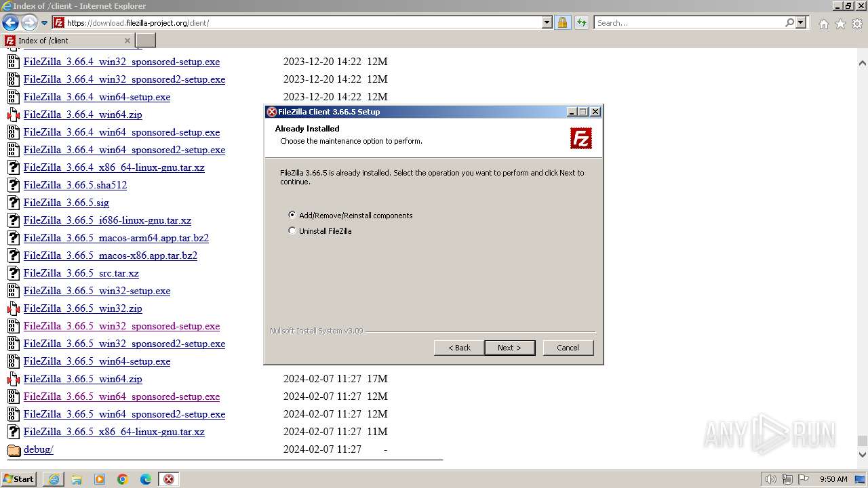The height and width of the screenshot is (488, 868).
Task: Go forward with the browser Forward arrow
Action: [x=29, y=22]
